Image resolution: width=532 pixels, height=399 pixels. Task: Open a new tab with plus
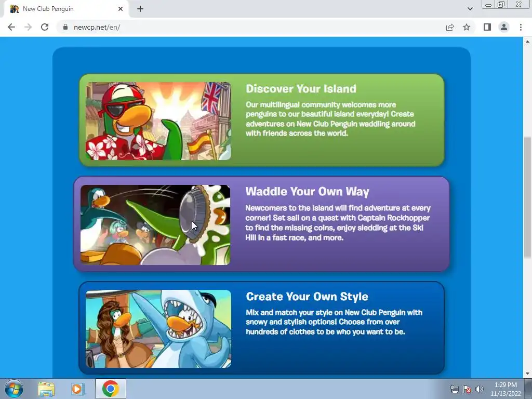pyautogui.click(x=140, y=9)
